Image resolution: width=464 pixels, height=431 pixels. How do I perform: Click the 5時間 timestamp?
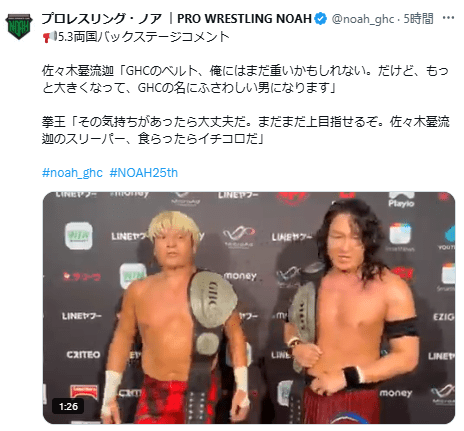[x=418, y=19]
